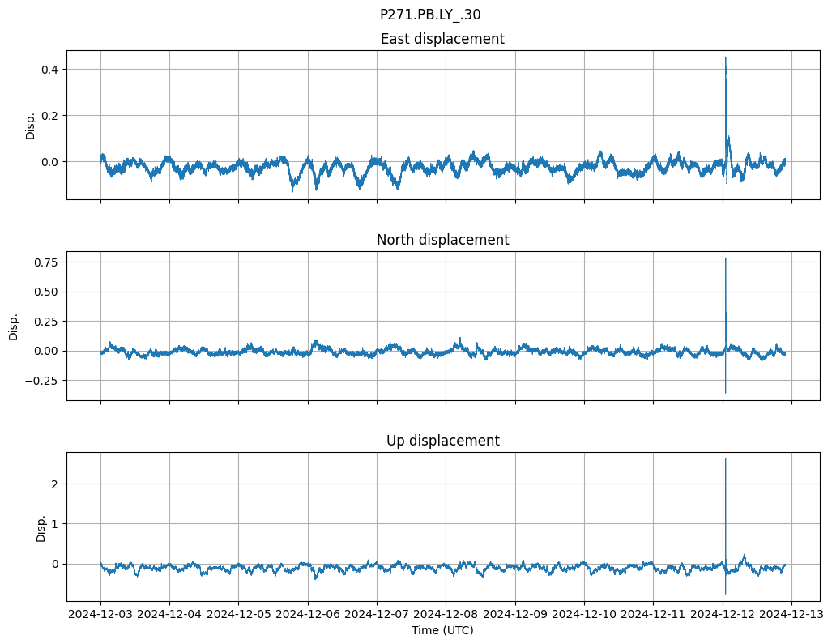The image size is (832, 644).
Task: Select the 2024-12-03 date tick label
Action: 100,614
